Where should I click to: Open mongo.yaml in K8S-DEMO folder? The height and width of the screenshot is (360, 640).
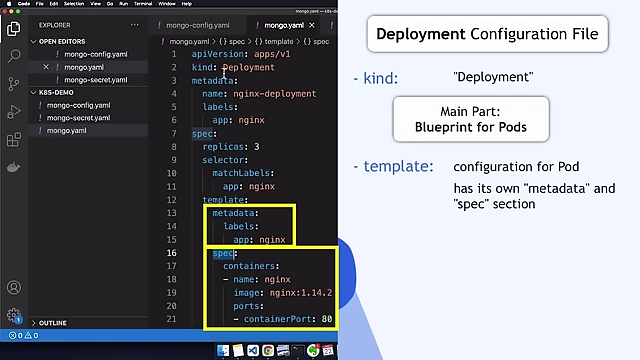(88, 131)
